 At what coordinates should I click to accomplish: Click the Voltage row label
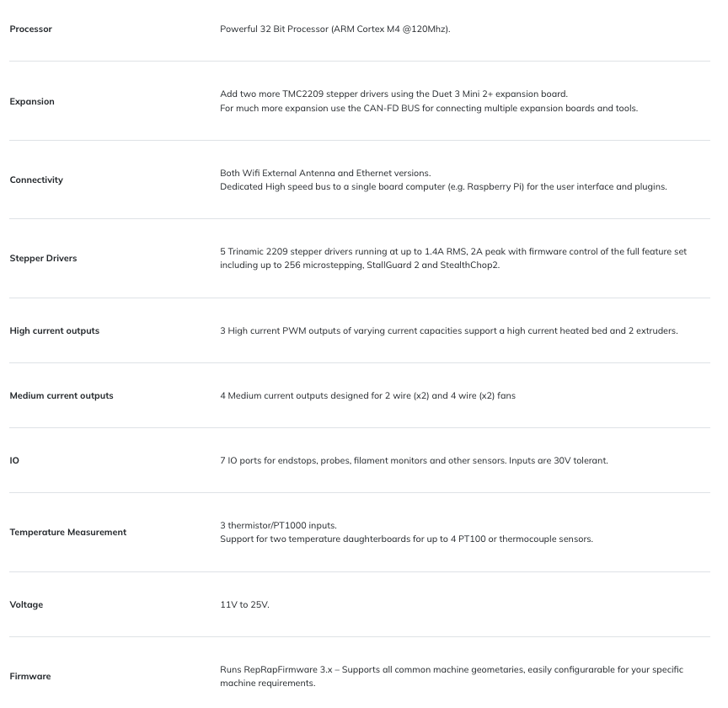pos(26,605)
